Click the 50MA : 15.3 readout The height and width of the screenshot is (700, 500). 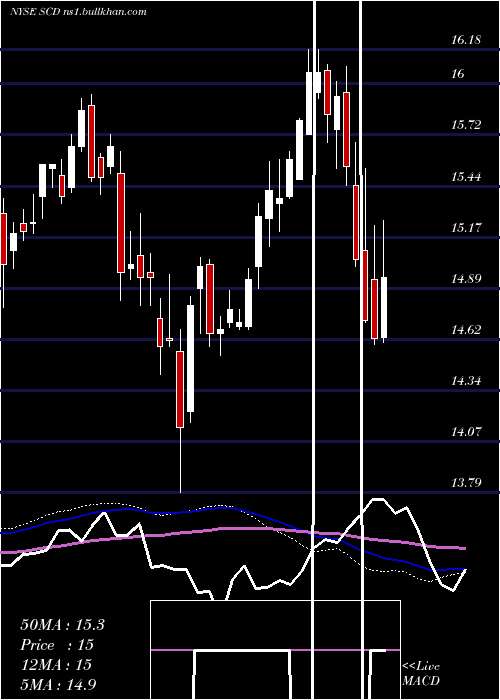point(62,625)
